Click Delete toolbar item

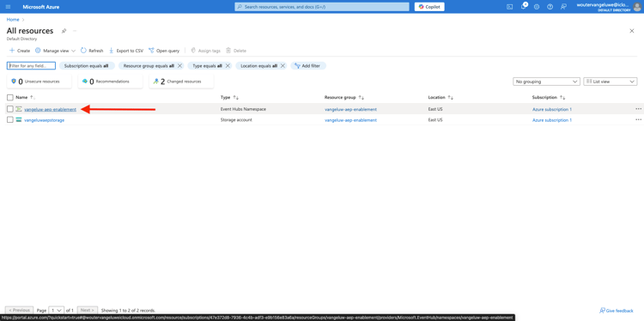pyautogui.click(x=236, y=51)
